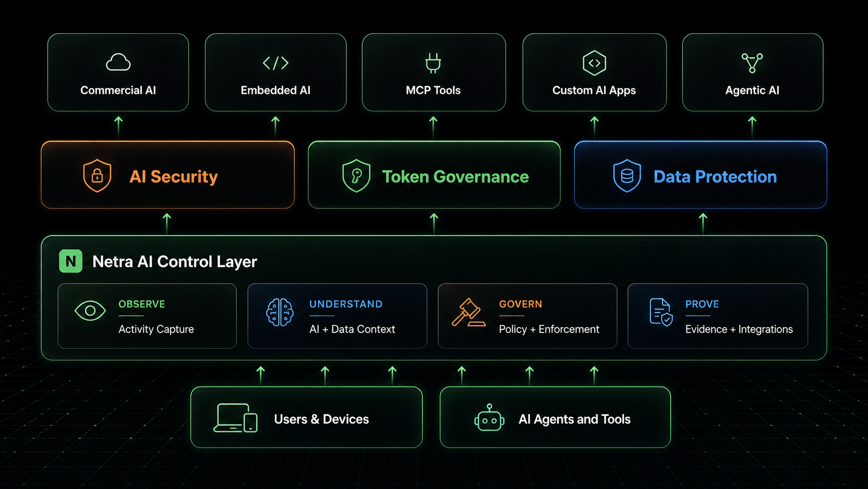The image size is (868, 489).
Task: Click the PROVE heading
Action: (x=702, y=304)
